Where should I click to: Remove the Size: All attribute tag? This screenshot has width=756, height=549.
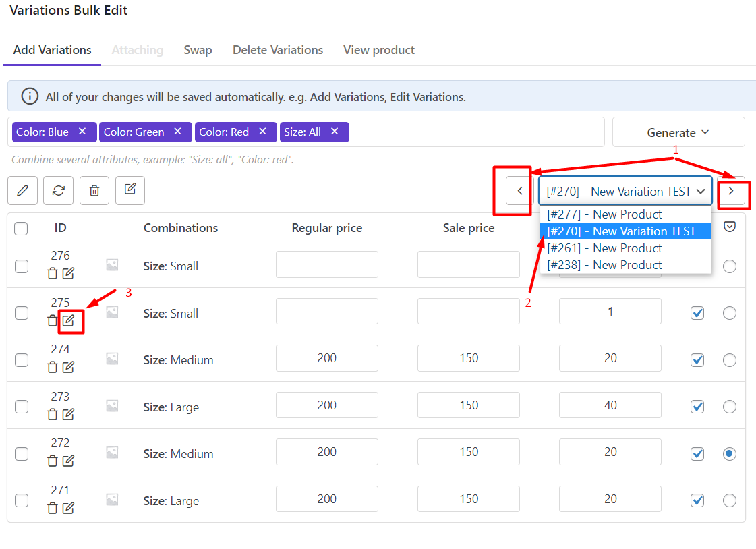335,132
